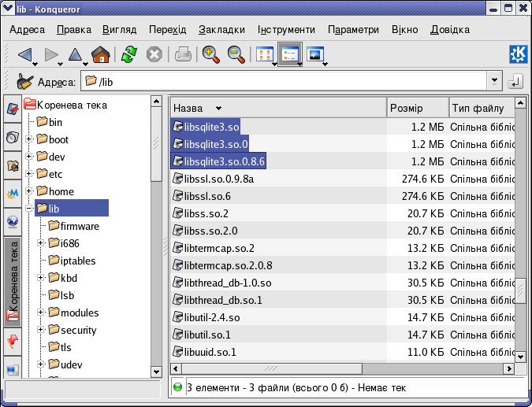
Task: Select the firmware folder in the tree
Action: 74,226
